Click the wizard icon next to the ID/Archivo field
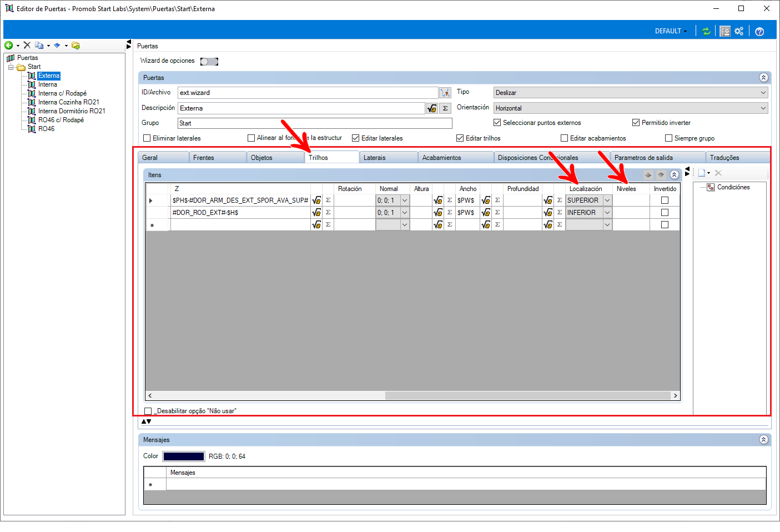 [445, 93]
